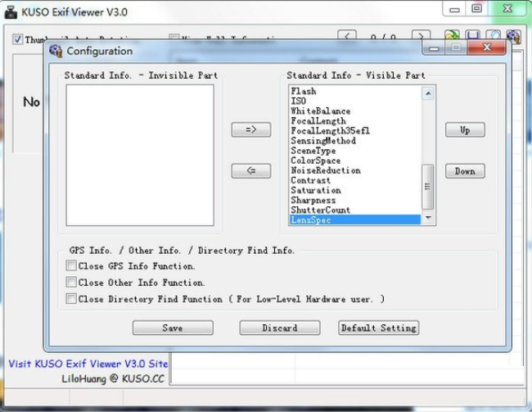Click the Up button to reorder item
Screen dimensions: 532x412
click(x=465, y=129)
